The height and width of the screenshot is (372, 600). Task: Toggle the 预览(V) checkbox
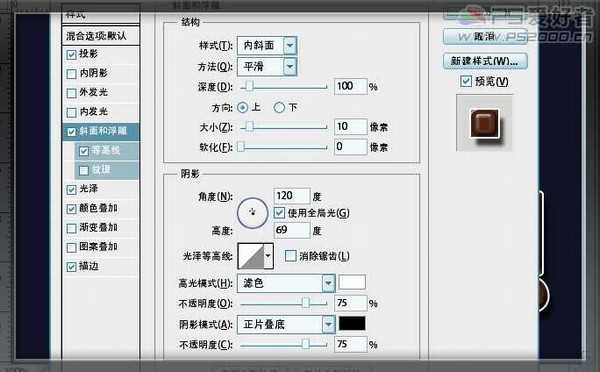(x=466, y=81)
